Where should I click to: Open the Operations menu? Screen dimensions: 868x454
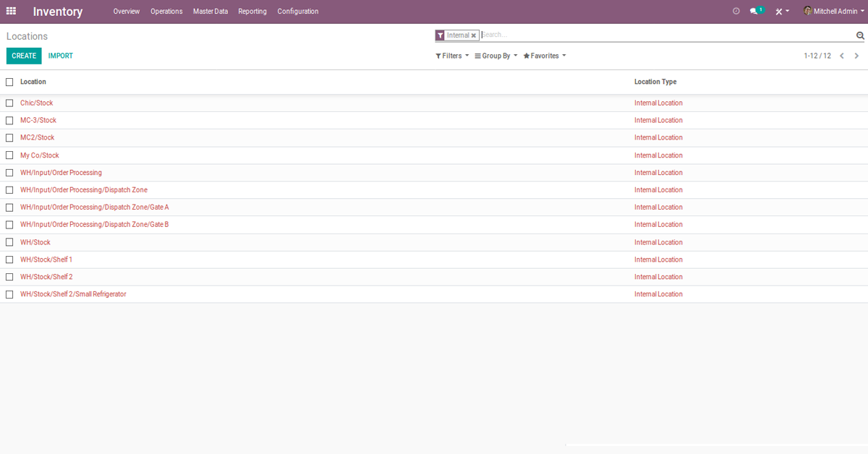(x=166, y=12)
